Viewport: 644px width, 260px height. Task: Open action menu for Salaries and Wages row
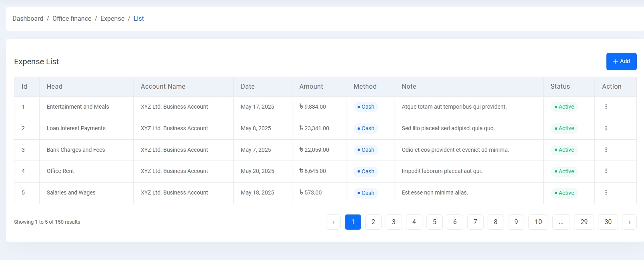[x=606, y=193]
